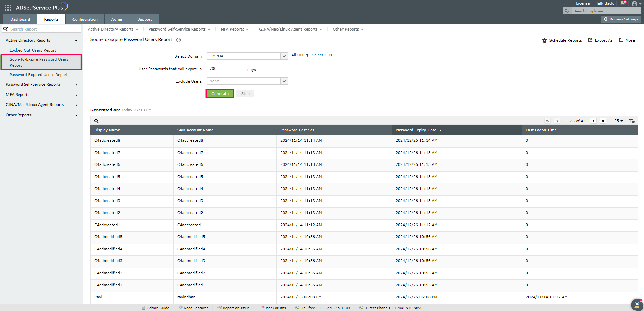Open the Admin Guide footer link
This screenshot has height=311, width=644.
(x=155, y=308)
